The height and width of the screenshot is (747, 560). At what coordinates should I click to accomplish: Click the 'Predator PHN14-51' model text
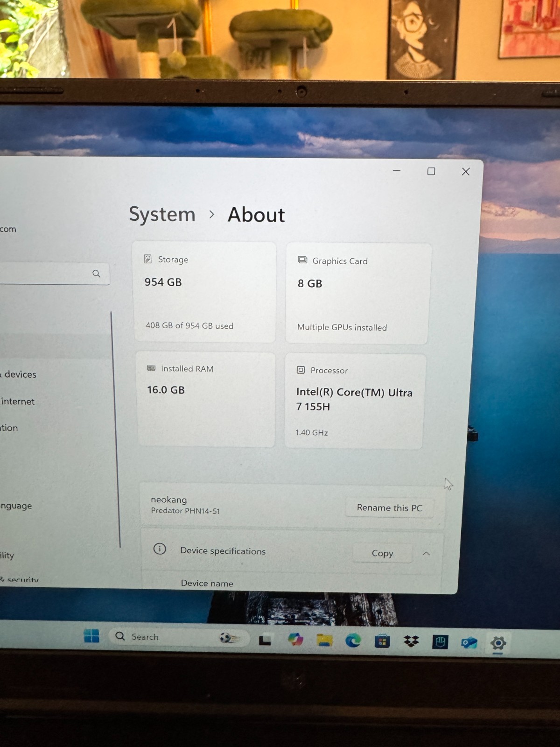(x=185, y=511)
